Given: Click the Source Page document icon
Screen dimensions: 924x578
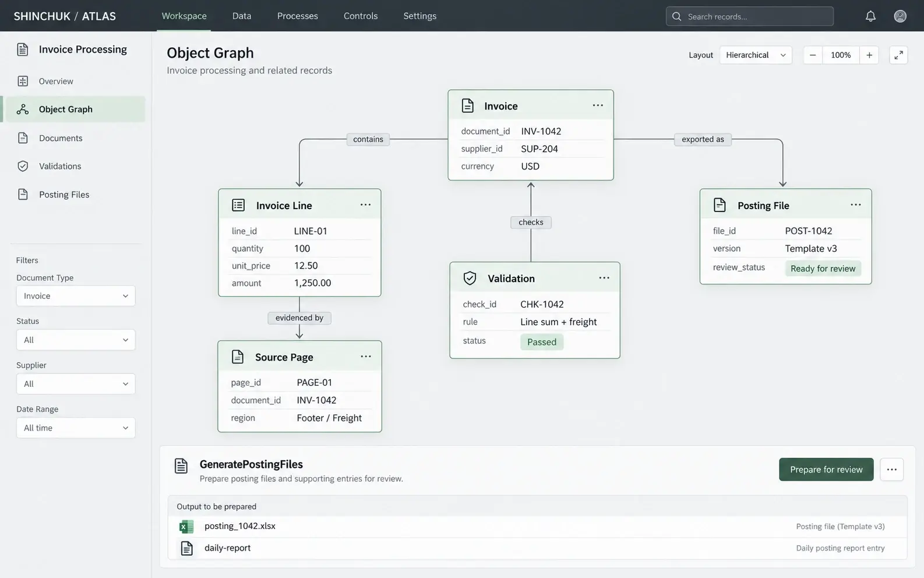Looking at the screenshot, I should coord(238,357).
